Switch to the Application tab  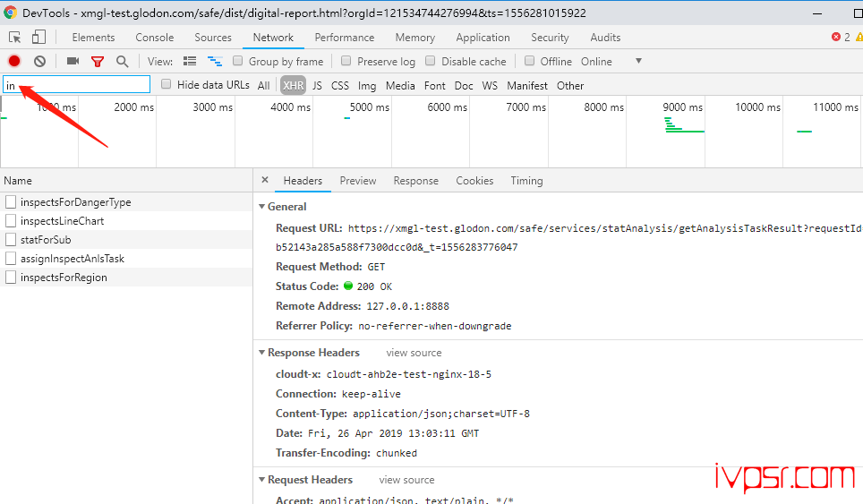click(x=483, y=38)
